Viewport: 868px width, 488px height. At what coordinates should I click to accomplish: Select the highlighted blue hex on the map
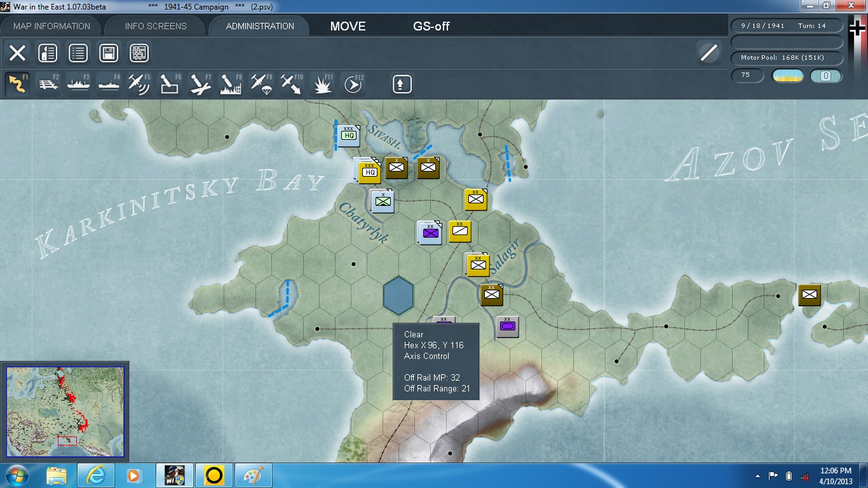[x=398, y=295]
